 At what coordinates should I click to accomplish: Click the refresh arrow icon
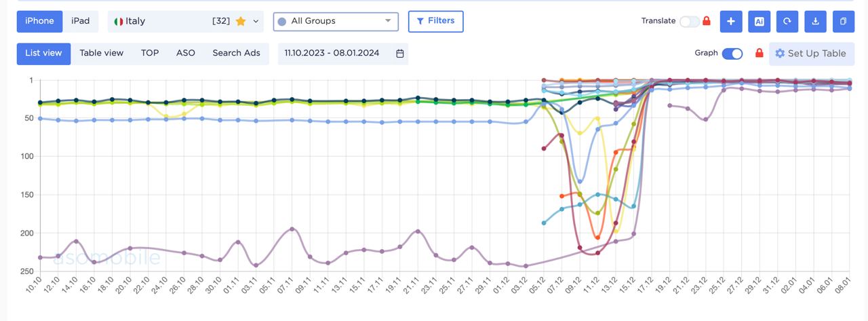pos(787,21)
